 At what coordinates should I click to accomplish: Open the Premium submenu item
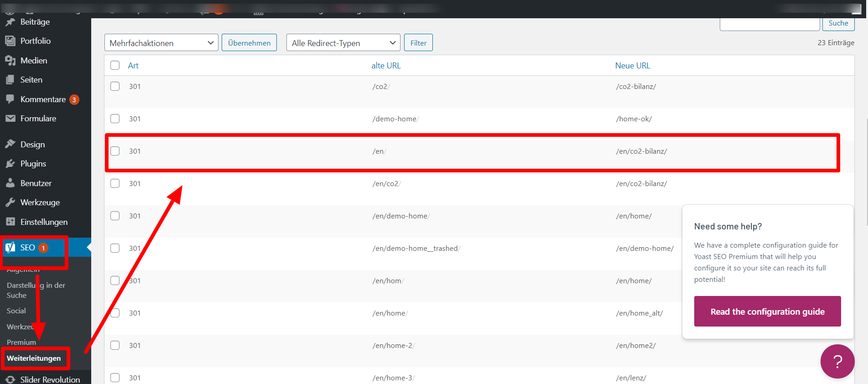pos(21,342)
